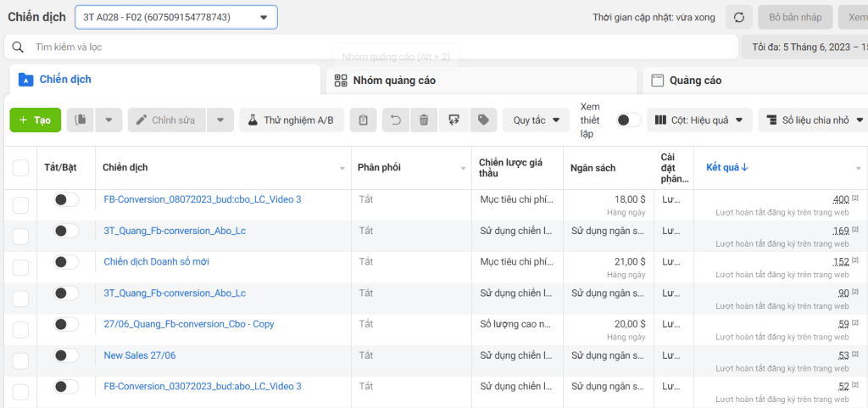868x408 pixels.
Task: Click the result value 152
Action: (842, 262)
